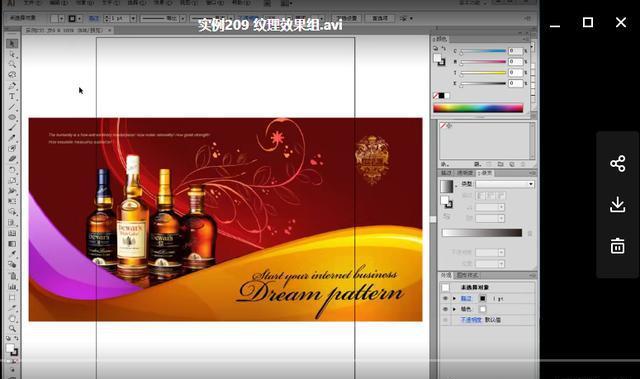Hide the stroke row via eye icon
640x379 pixels.
pyautogui.click(x=445, y=299)
